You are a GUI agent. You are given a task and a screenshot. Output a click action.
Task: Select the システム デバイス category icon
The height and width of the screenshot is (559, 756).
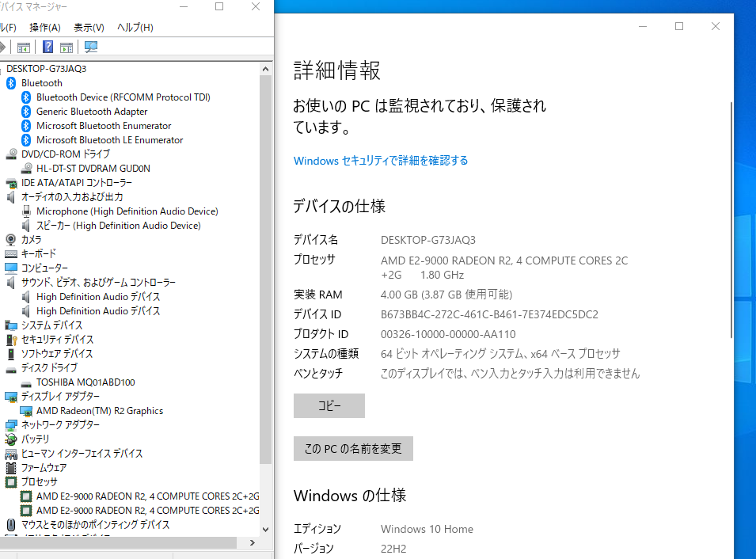[11, 325]
